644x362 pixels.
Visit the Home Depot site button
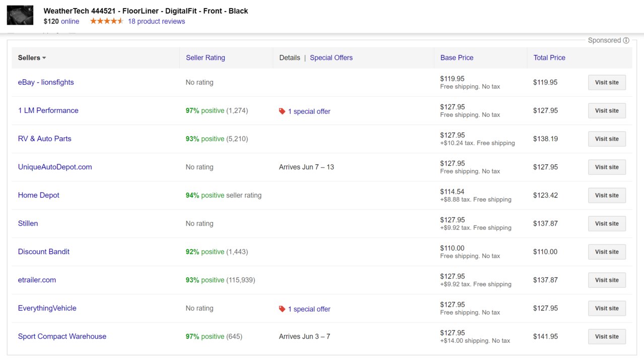607,196
